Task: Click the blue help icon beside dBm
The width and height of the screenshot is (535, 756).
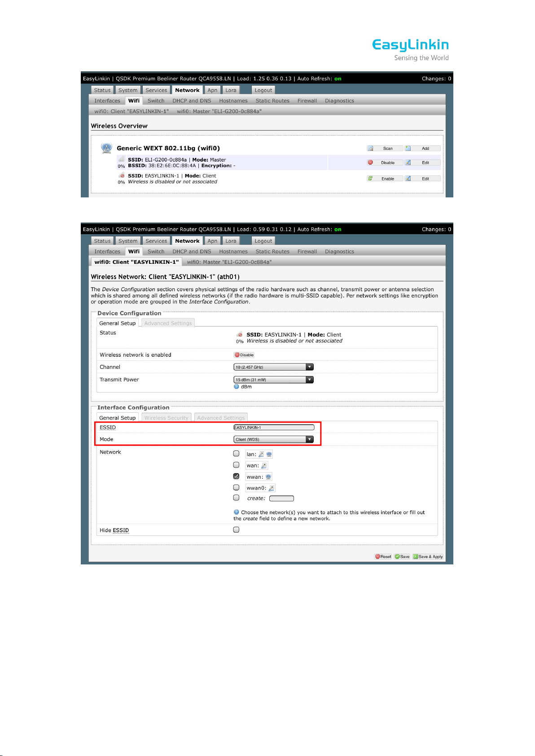Action: pyautogui.click(x=237, y=387)
